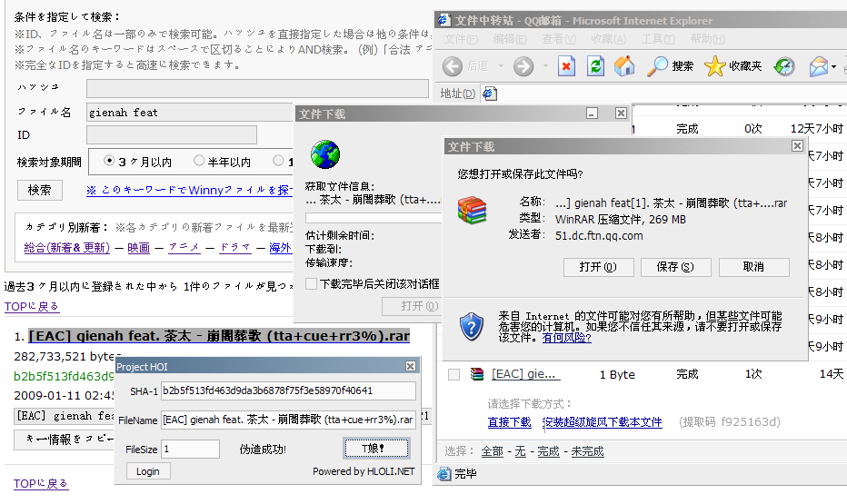Click the 総合(新着＆更新) category link
The height and width of the screenshot is (504, 847).
[67, 248]
